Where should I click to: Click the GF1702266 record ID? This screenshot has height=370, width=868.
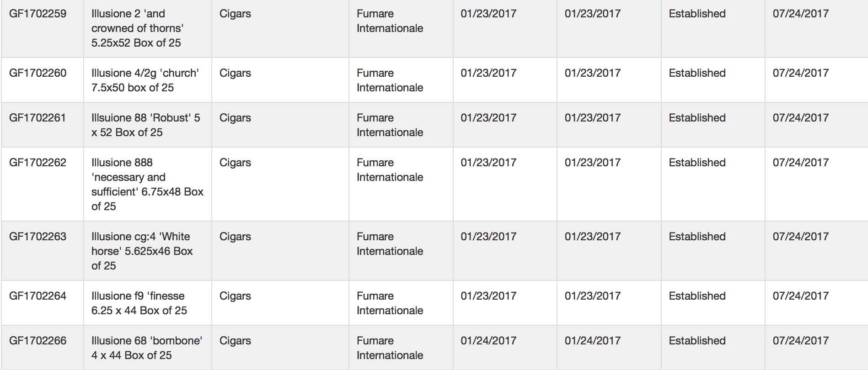[38, 341]
